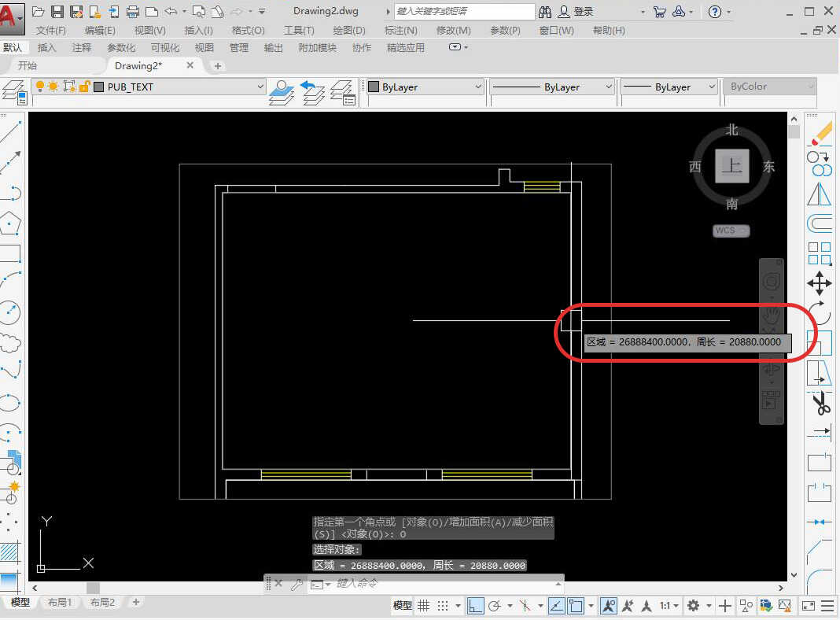This screenshot has height=620, width=840.
Task: Switch to the 布局1 layout tab
Action: tap(60, 603)
